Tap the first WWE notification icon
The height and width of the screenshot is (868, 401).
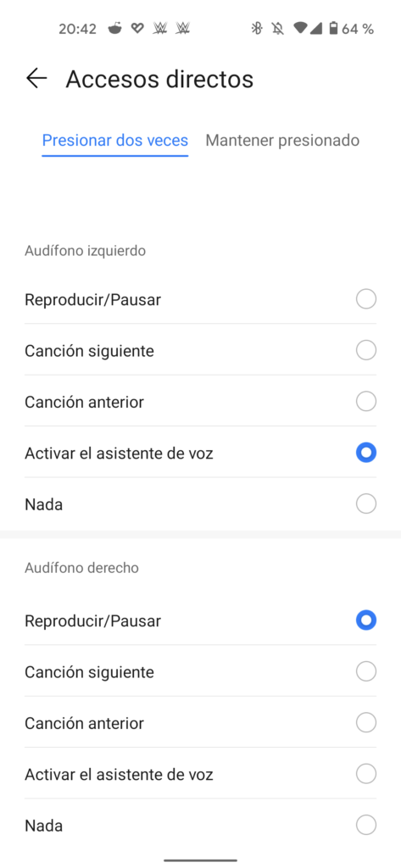tap(160, 28)
